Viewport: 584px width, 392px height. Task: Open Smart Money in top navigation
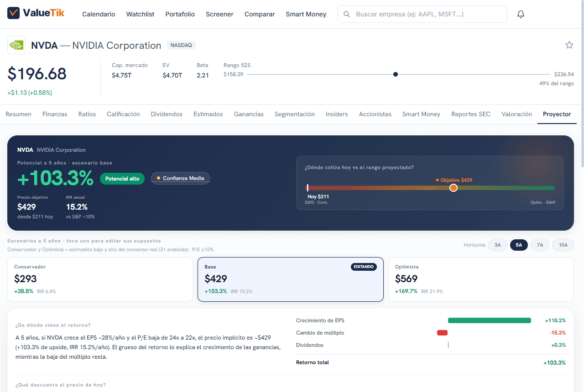point(306,14)
